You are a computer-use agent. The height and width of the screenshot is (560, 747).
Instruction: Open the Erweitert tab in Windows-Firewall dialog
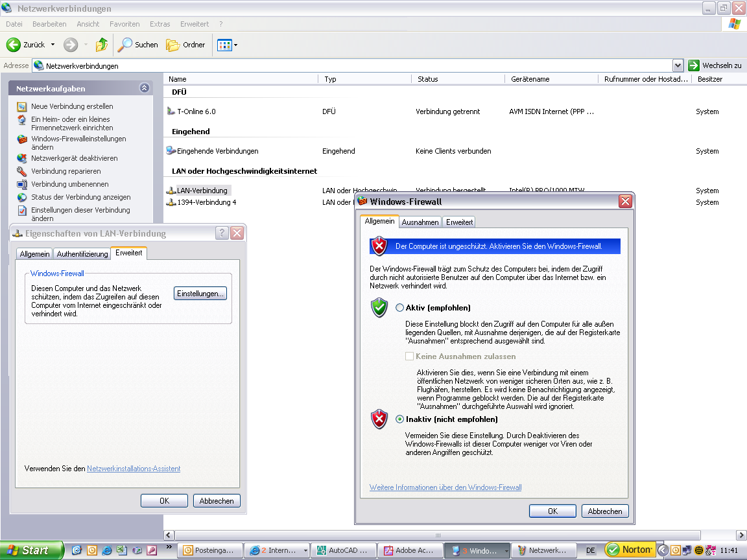click(459, 222)
